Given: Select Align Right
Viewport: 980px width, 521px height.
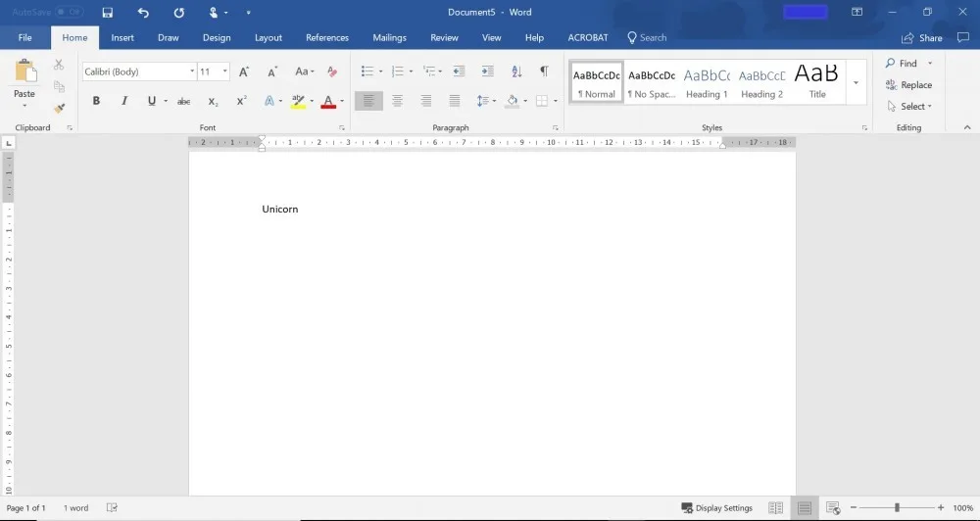Looking at the screenshot, I should 425,101.
